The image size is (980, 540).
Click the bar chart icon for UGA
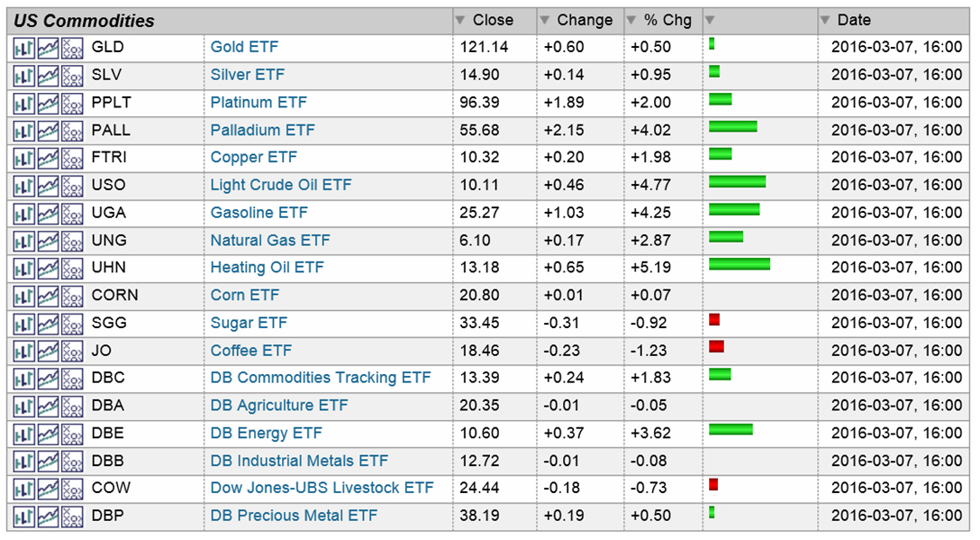click(x=23, y=214)
